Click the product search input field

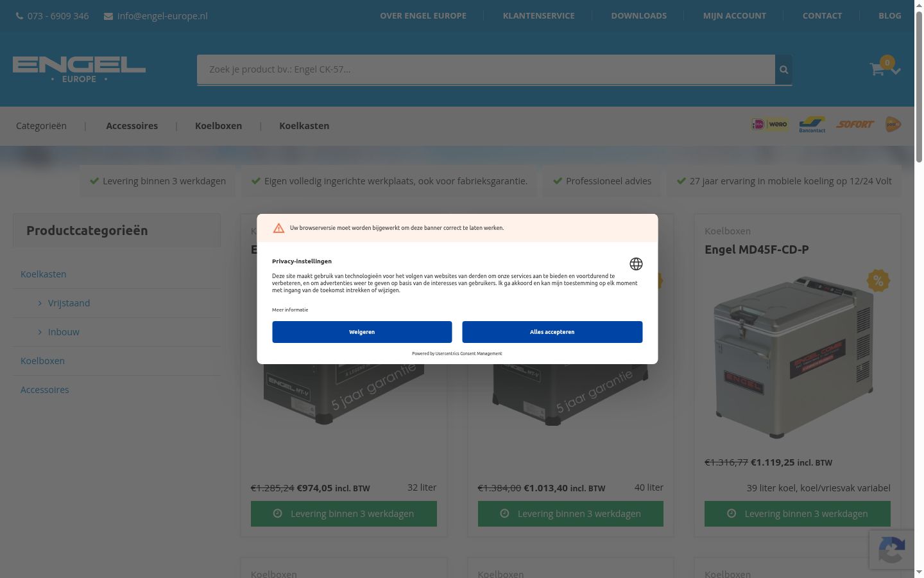pos(486,69)
